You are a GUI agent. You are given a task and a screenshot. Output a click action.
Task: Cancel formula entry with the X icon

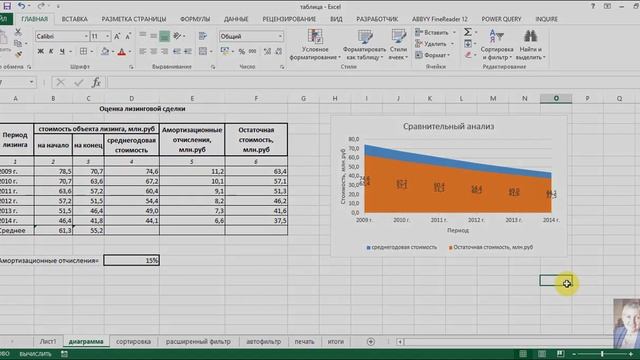tap(60, 83)
